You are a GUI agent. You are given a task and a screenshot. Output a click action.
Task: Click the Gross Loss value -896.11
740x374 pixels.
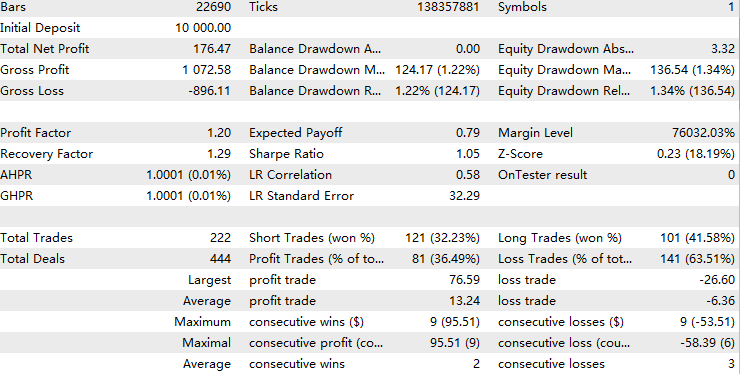[210, 91]
